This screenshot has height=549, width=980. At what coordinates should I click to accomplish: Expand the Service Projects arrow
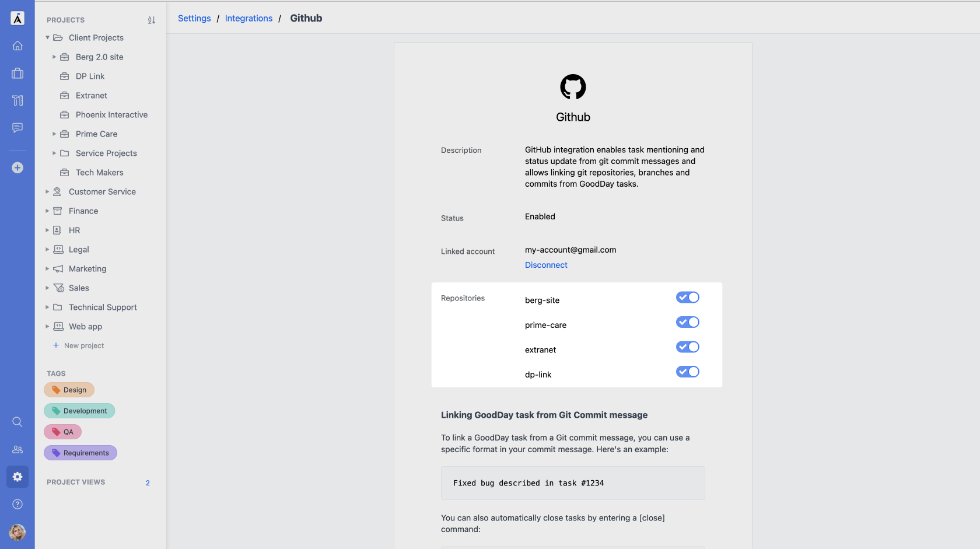pos(54,153)
